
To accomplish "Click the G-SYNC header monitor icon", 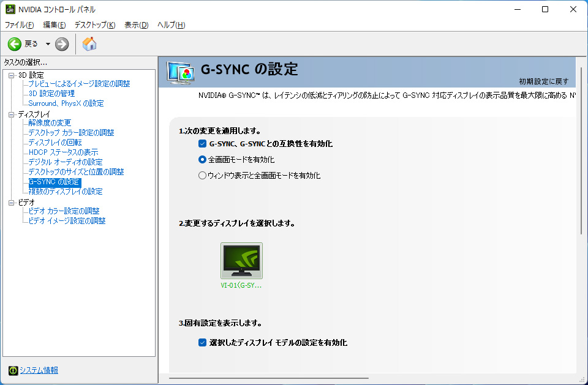I will click(x=181, y=73).
